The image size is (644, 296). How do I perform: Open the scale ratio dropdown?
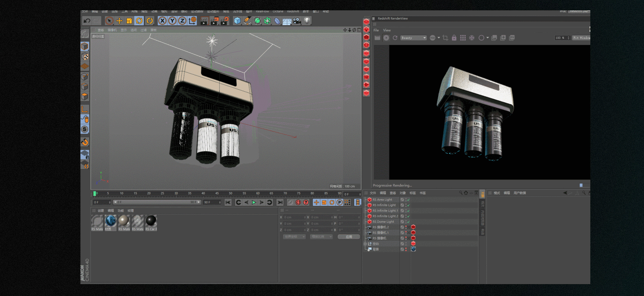[x=321, y=237]
